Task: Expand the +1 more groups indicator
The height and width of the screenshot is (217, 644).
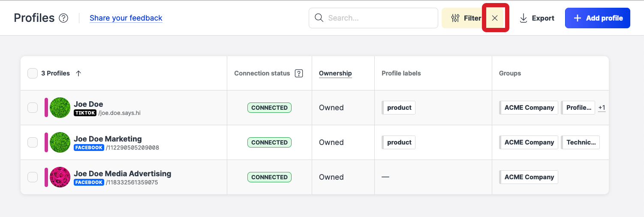Action: pyautogui.click(x=602, y=108)
